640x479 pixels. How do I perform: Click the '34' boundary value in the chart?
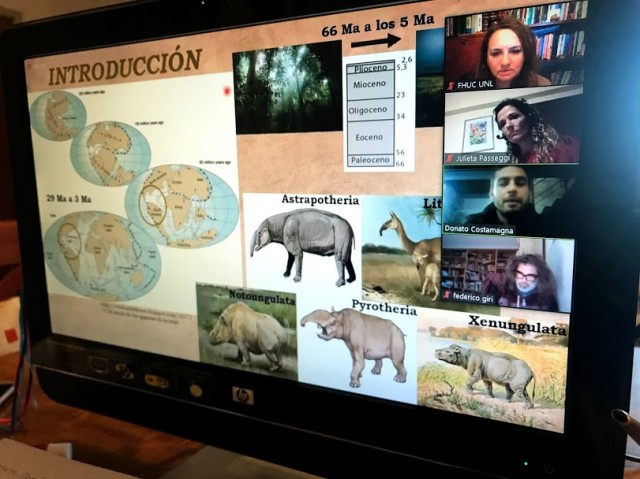pyautogui.click(x=400, y=116)
